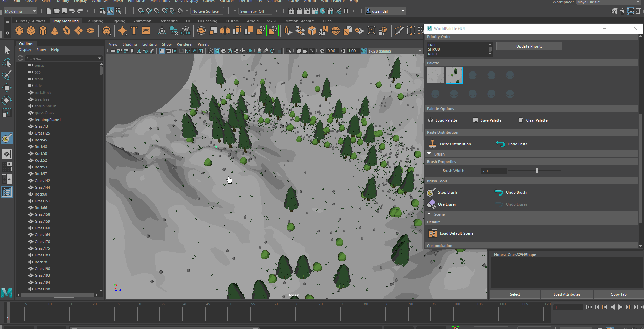Click the polygon sphere shelf icon
644x329 pixels.
tap(19, 31)
